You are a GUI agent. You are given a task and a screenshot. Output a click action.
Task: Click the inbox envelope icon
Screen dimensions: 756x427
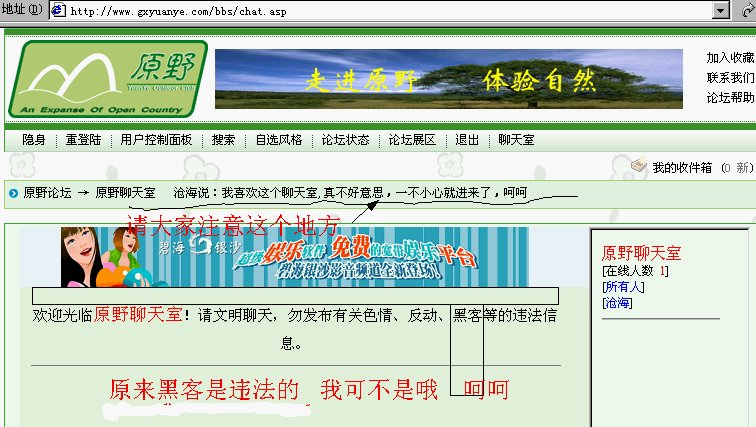(638, 167)
